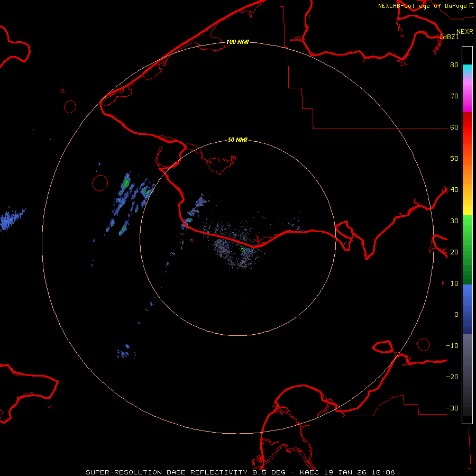The image size is (476, 476).
Task: Click the 20 dBZ scale label
Action: pos(454,252)
